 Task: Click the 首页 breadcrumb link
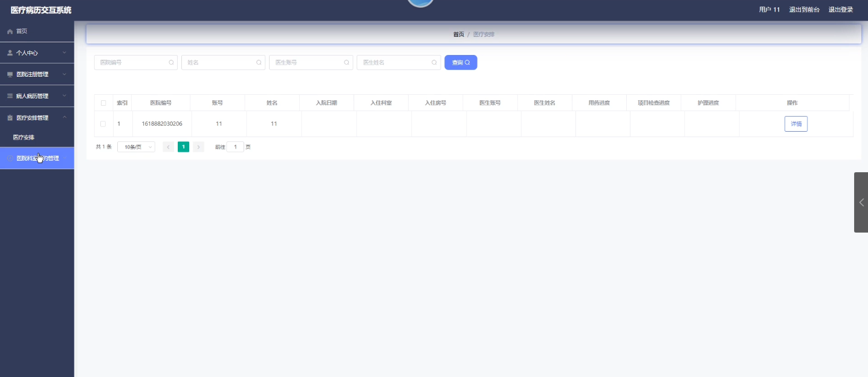459,34
